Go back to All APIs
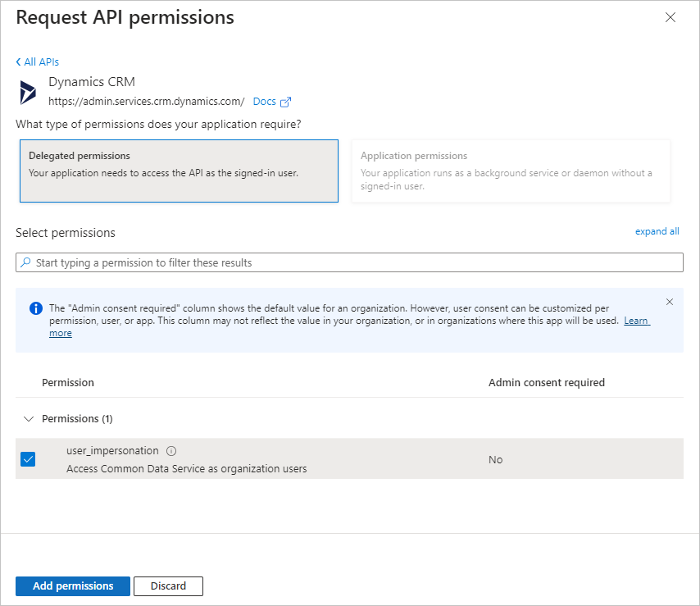Viewport: 700px width, 606px height. [x=38, y=62]
